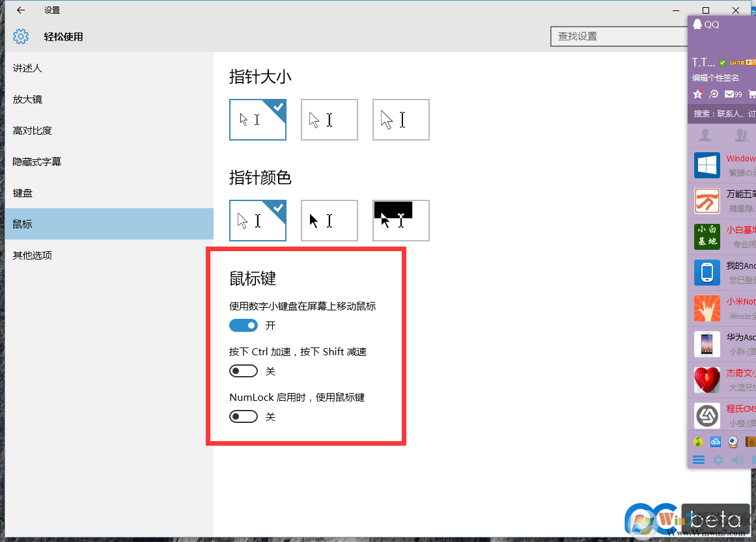The height and width of the screenshot is (542, 756).
Task: Open QQ system settings gear
Action: 718,460
